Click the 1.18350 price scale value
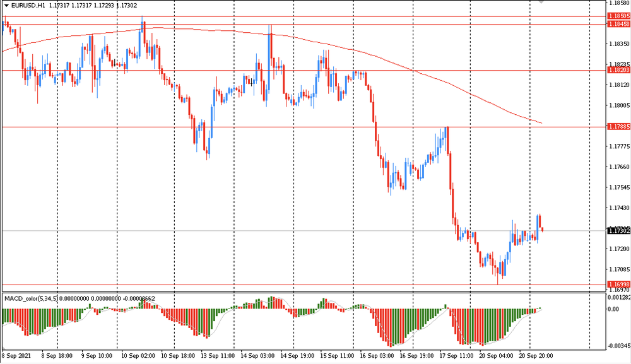 (x=620, y=44)
